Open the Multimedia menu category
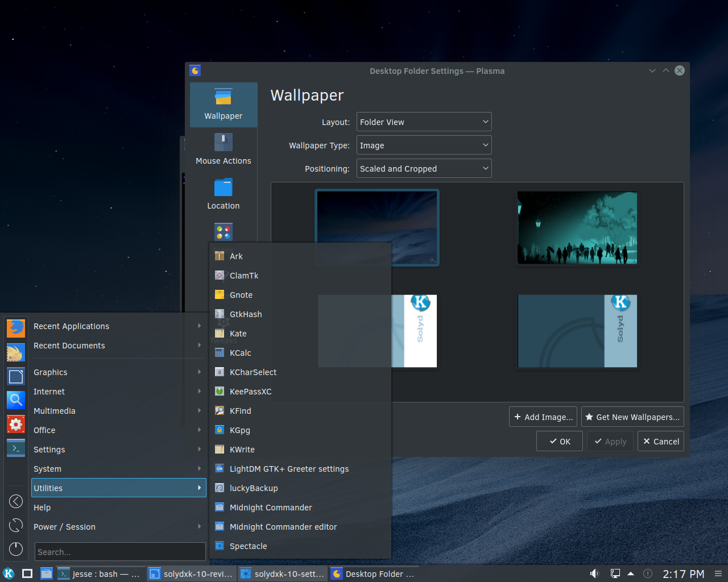 coord(118,411)
